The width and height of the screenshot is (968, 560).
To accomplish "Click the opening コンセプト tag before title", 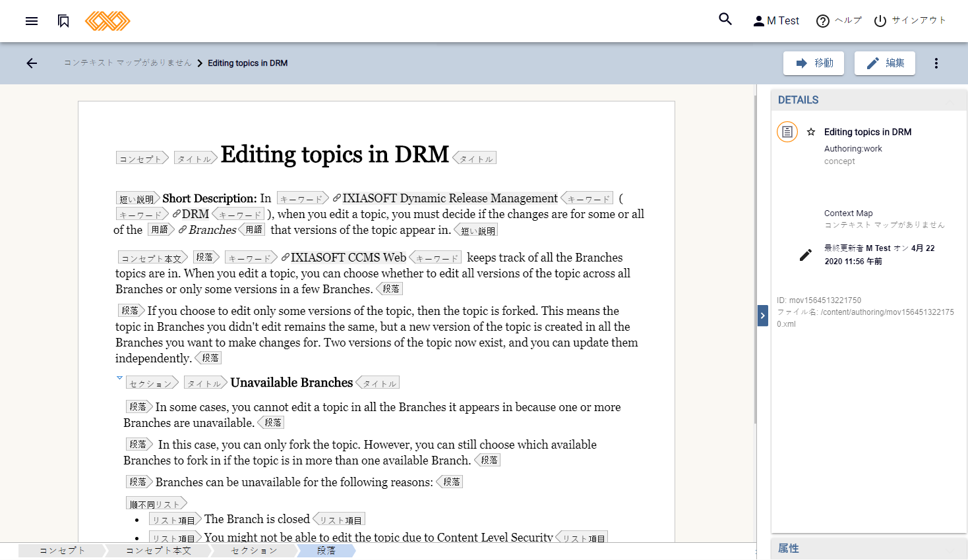I will [142, 158].
